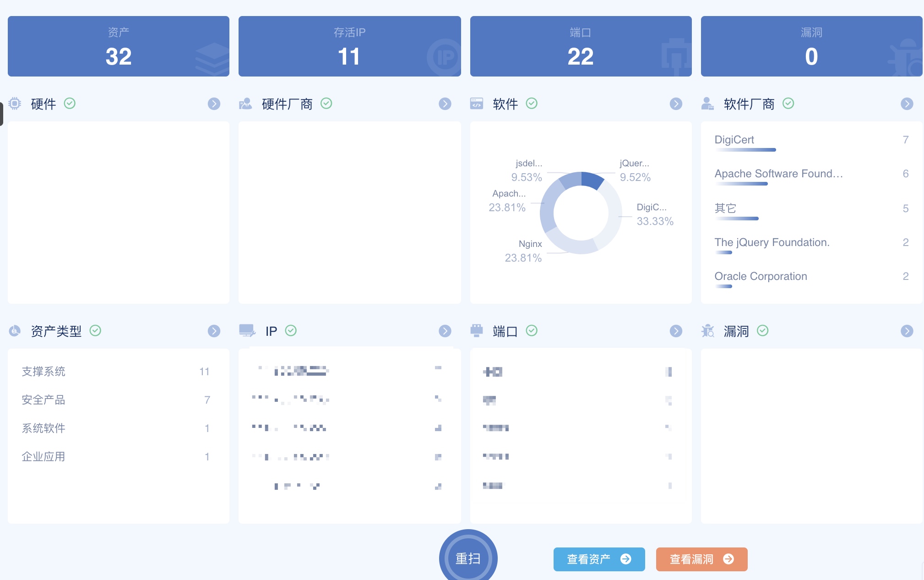
Task: Click the 资产类型 pie chart icon
Action: point(15,331)
